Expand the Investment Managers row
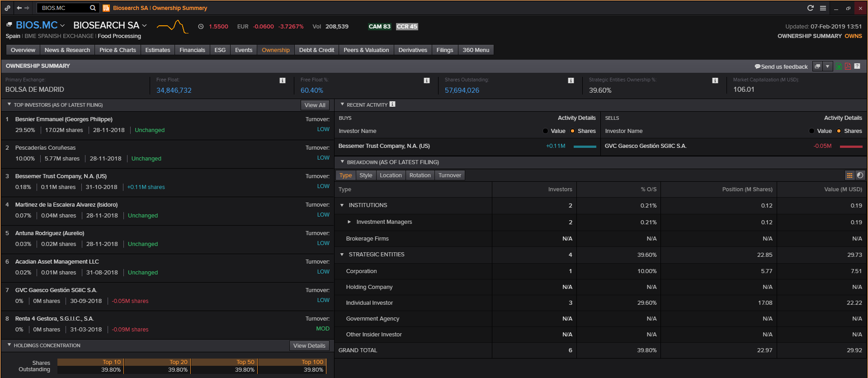This screenshot has width=868, height=378. [x=349, y=222]
